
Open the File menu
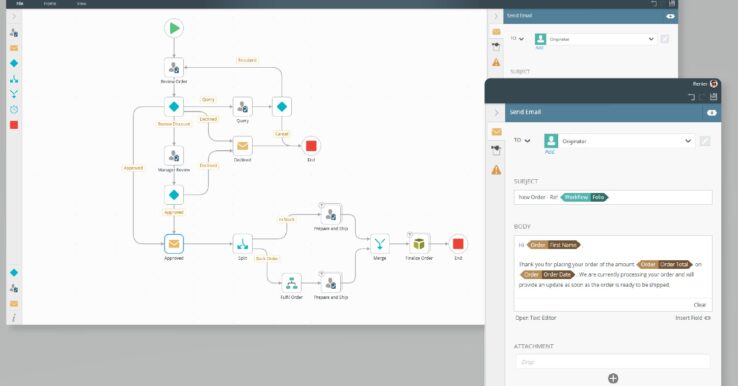20,3
